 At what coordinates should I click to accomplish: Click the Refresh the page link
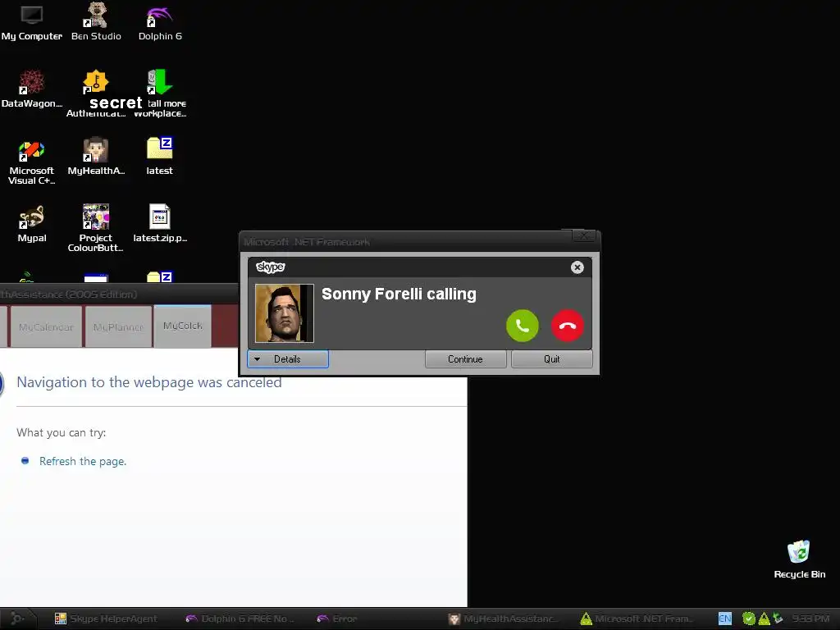tap(83, 461)
